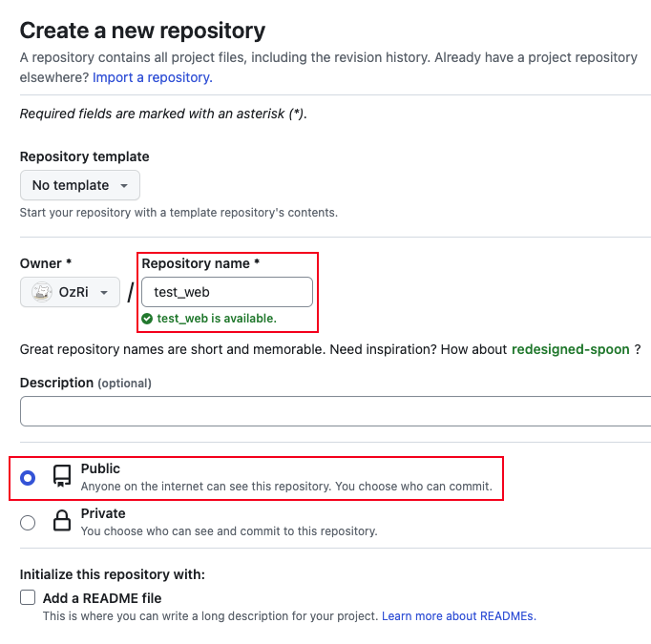Select the Public radio button

tap(28, 478)
